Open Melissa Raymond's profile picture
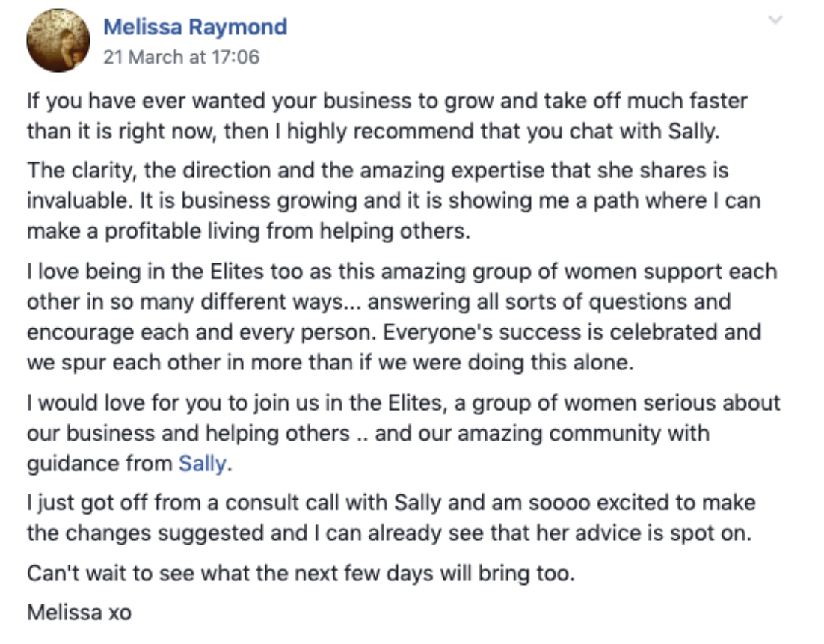Image resolution: width=824 pixels, height=644 pixels. click(x=58, y=40)
